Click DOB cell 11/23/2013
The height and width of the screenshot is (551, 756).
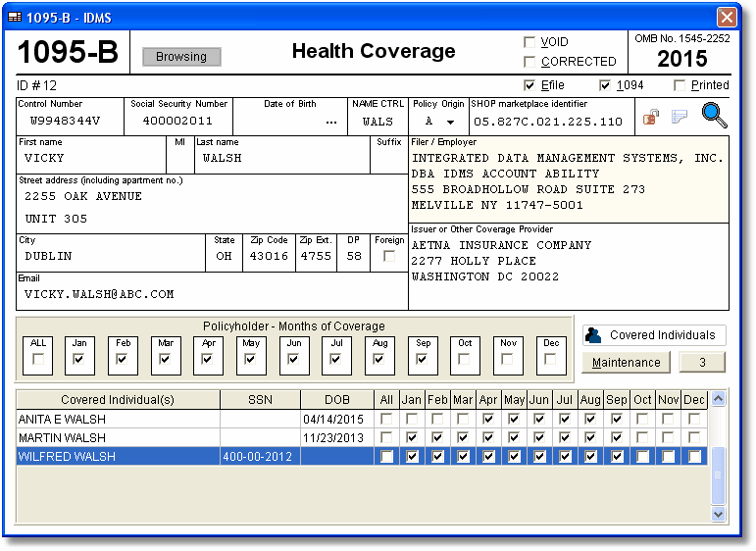click(x=336, y=437)
